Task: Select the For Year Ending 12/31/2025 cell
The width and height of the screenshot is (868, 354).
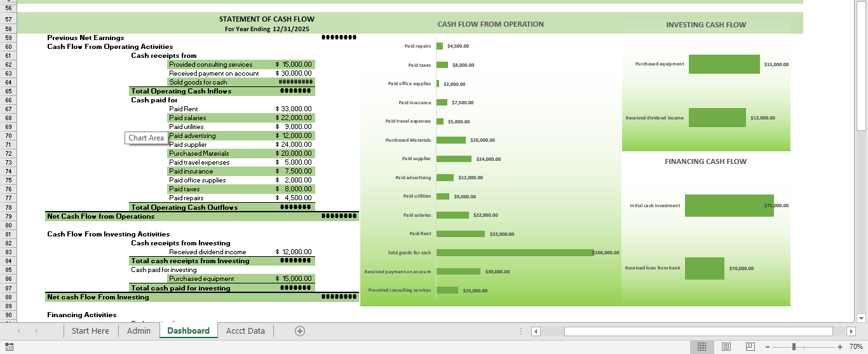Action: click(266, 29)
